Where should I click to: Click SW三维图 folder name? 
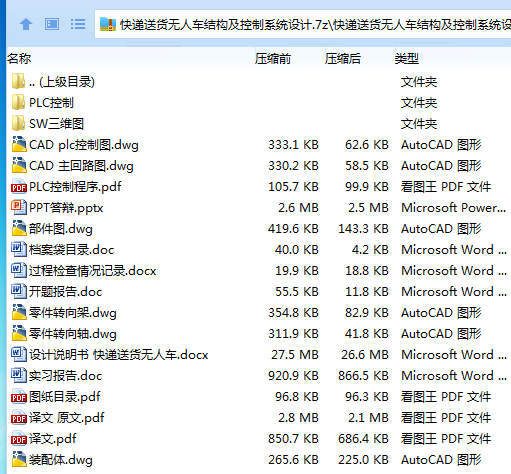tap(56, 124)
